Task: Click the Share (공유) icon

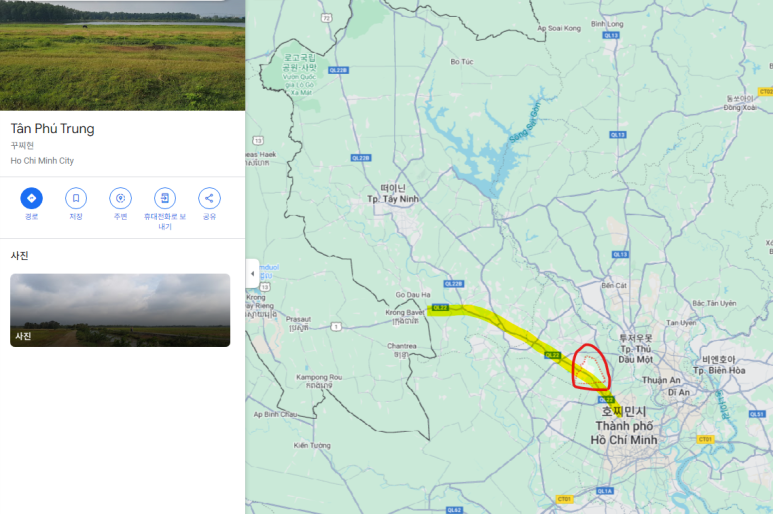Action: point(209,198)
